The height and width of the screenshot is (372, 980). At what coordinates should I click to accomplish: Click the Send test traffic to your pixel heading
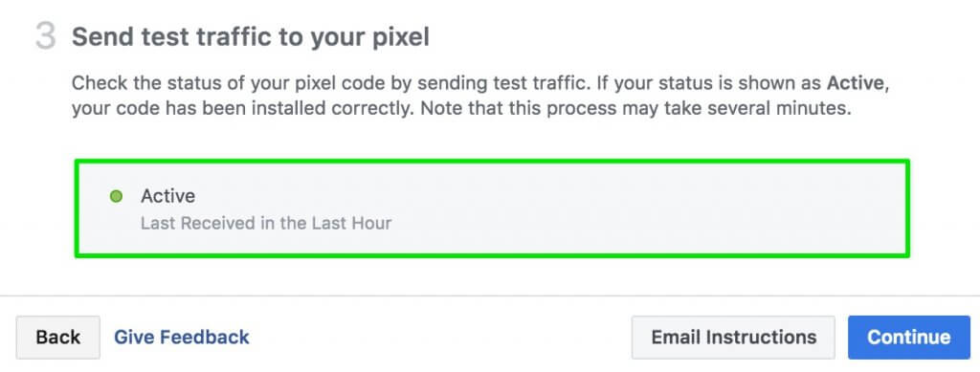(251, 37)
